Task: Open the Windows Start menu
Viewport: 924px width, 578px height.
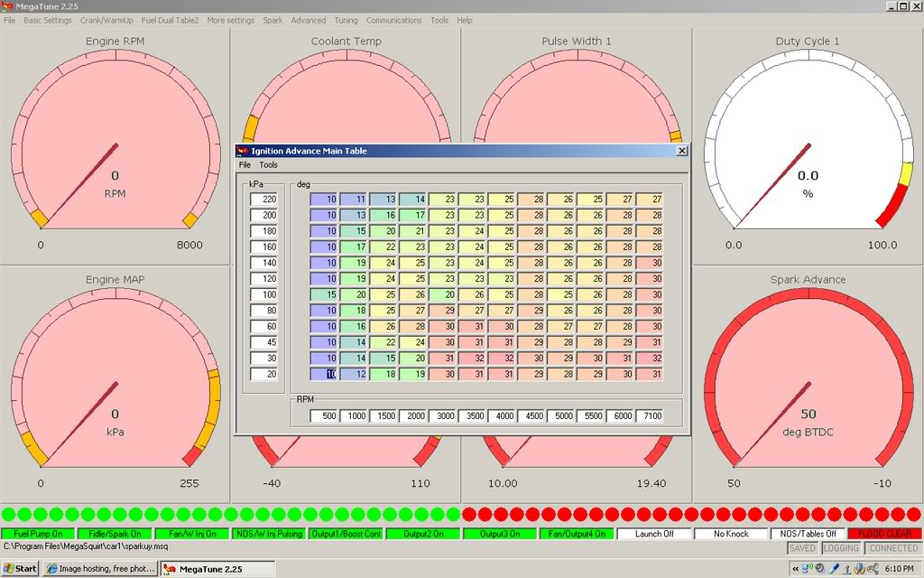Action: tap(20, 569)
